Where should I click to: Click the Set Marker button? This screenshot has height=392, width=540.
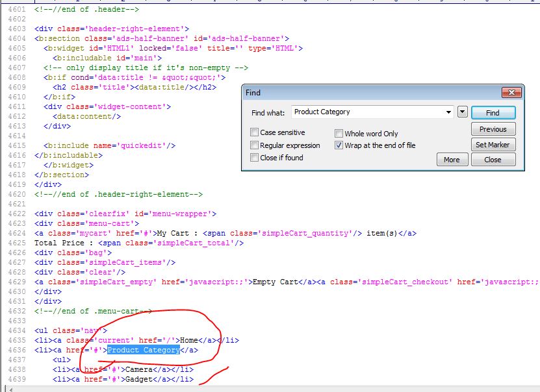pos(493,145)
